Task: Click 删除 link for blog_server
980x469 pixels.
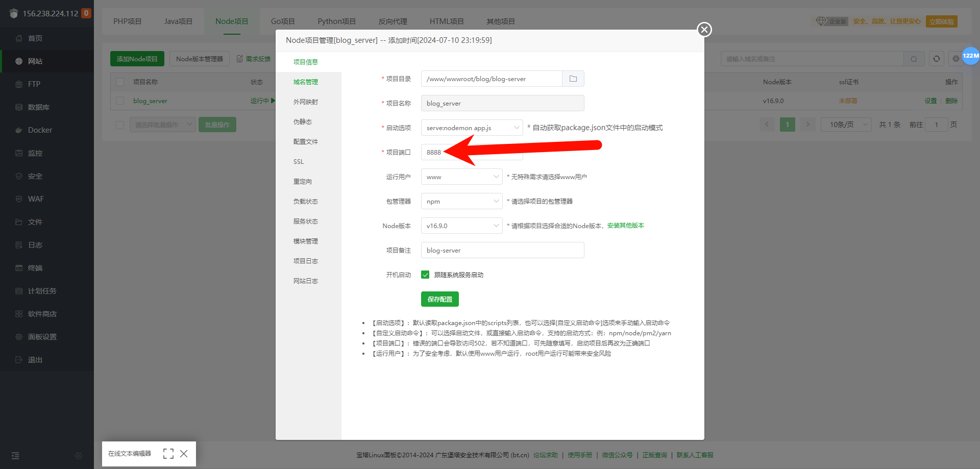Action: tap(951, 101)
